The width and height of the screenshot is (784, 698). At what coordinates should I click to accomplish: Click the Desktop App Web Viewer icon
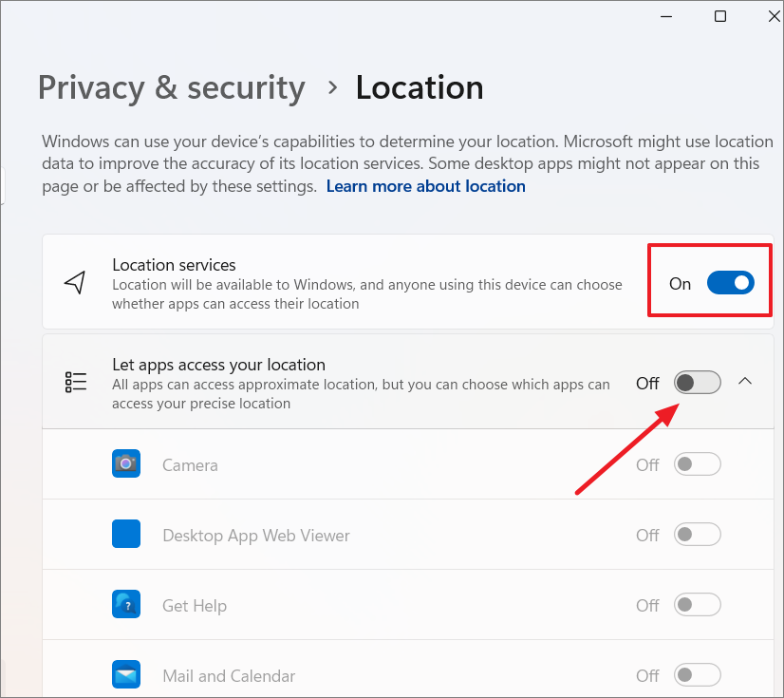[126, 534]
